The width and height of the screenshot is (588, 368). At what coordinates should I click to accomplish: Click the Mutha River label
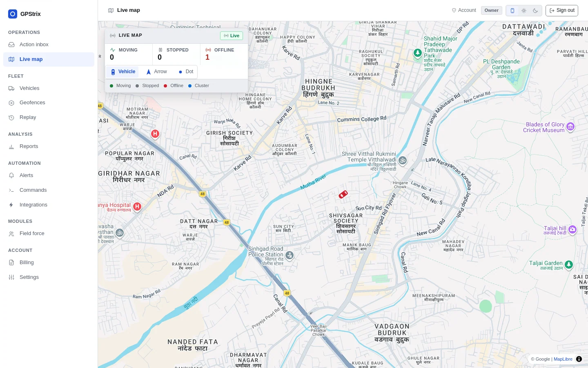point(313,182)
